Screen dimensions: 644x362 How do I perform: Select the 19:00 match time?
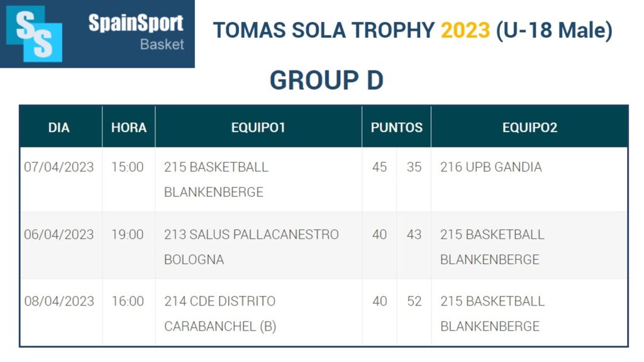(x=128, y=234)
